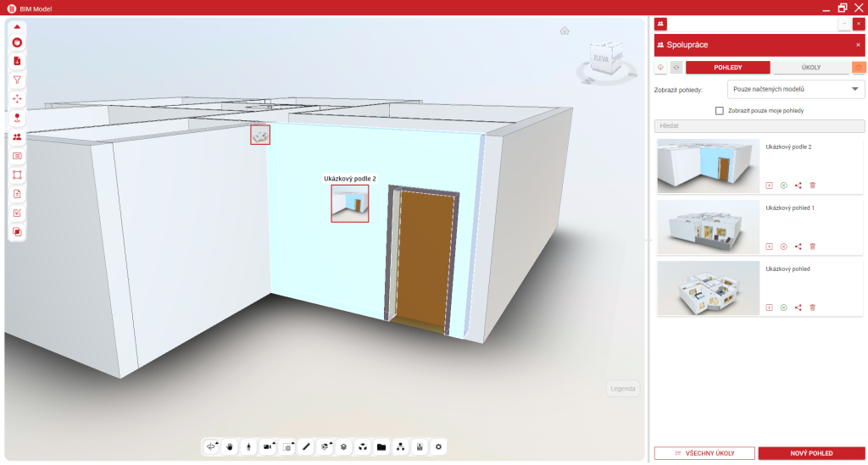Open the collaboration people icon in left toolbar

pyautogui.click(x=17, y=136)
